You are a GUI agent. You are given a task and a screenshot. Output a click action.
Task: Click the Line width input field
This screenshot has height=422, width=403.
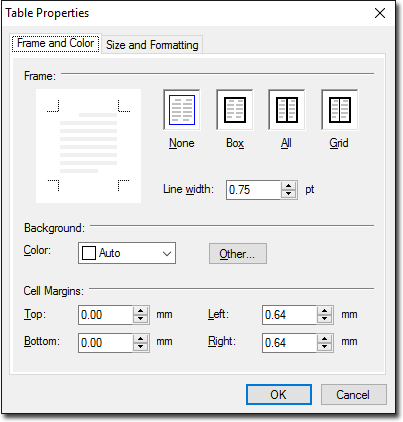tap(254, 190)
